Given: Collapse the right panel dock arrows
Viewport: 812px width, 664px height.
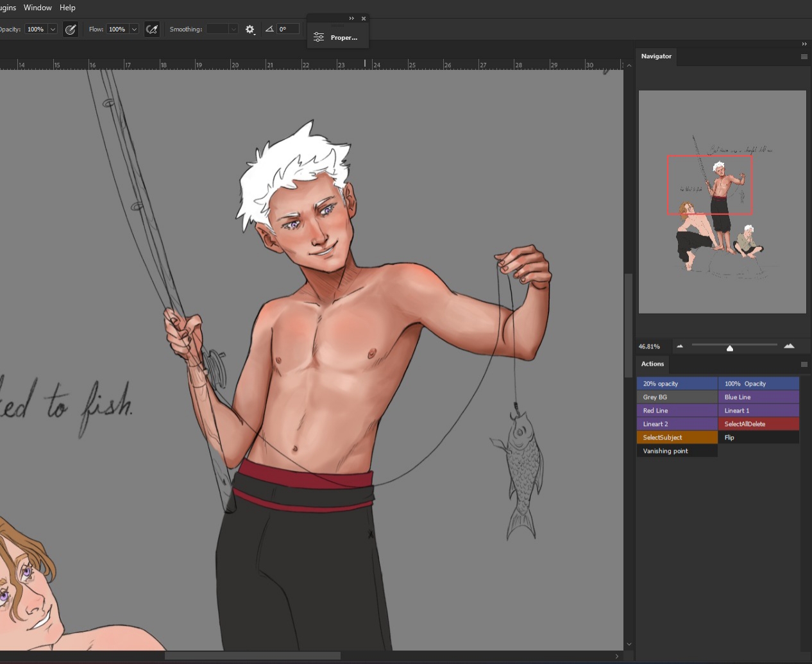Looking at the screenshot, I should coord(804,44).
